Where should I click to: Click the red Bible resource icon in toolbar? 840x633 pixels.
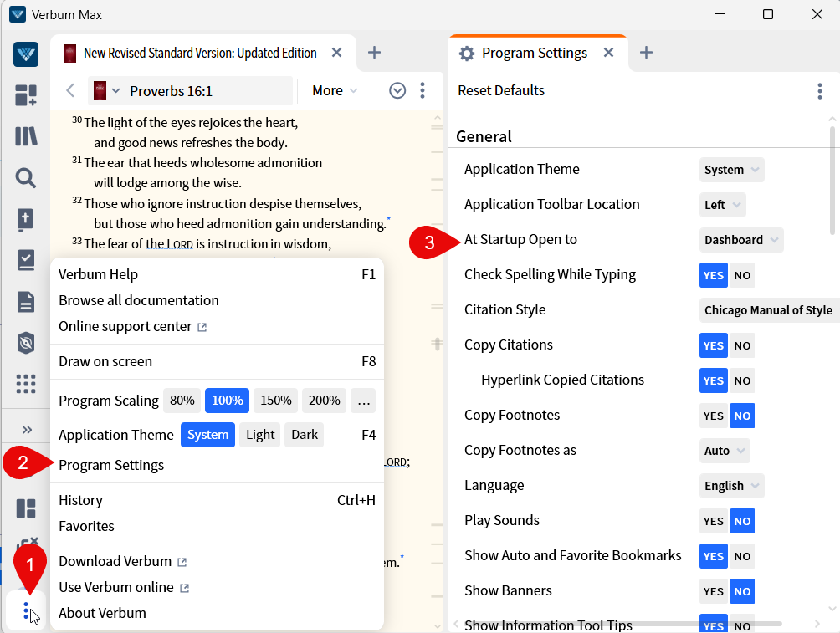[100, 91]
